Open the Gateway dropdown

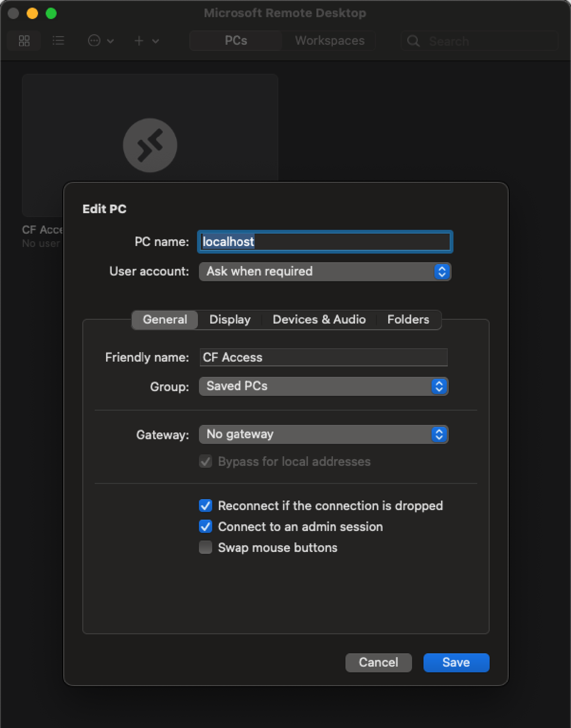(323, 434)
